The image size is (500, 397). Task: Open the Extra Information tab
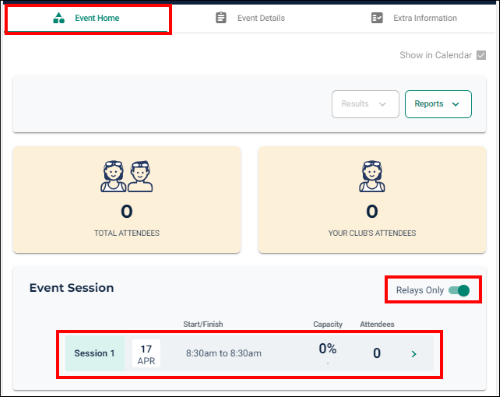coord(413,18)
